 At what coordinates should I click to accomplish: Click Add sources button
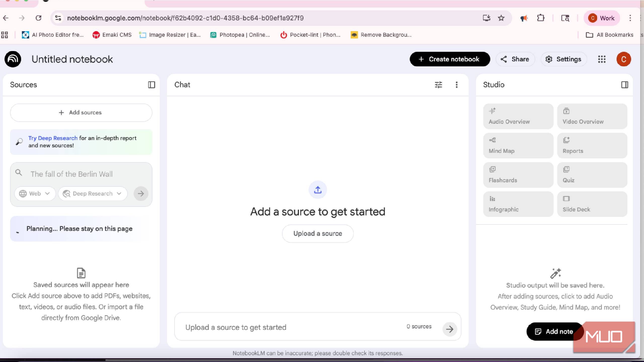pos(81,113)
